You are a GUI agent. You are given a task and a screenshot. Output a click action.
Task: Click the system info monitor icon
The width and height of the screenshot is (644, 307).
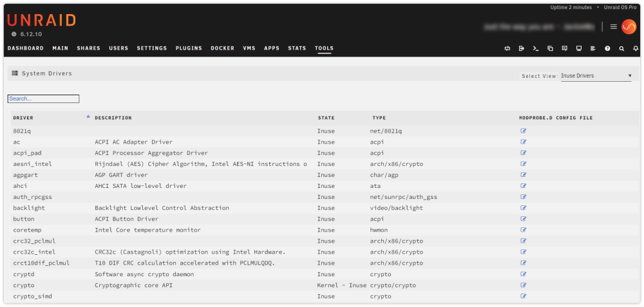click(579, 48)
